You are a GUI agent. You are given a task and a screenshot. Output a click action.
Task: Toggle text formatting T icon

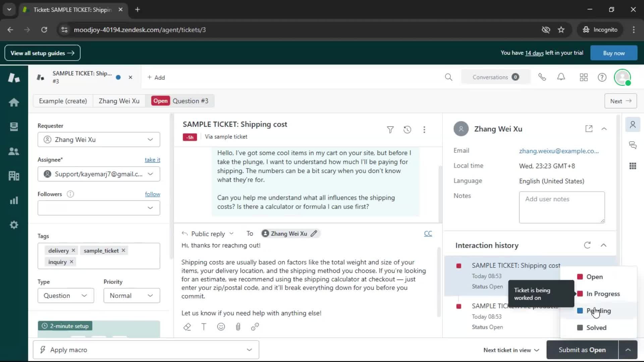(x=204, y=327)
